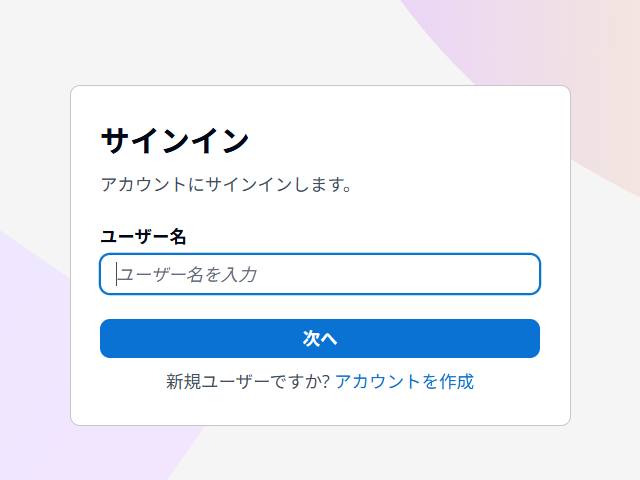
Task: Click the blinking text cursor in username box
Action: 117,274
